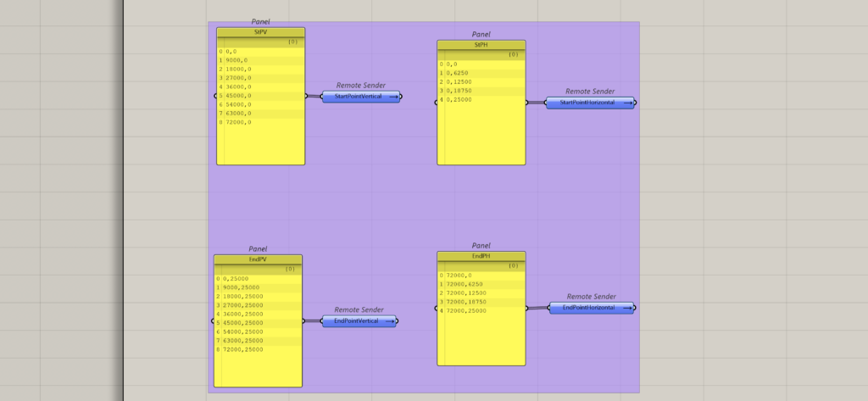Screen dimensions: 868x401
Task: Click the input grip of EndPV panel
Action: tap(212, 321)
